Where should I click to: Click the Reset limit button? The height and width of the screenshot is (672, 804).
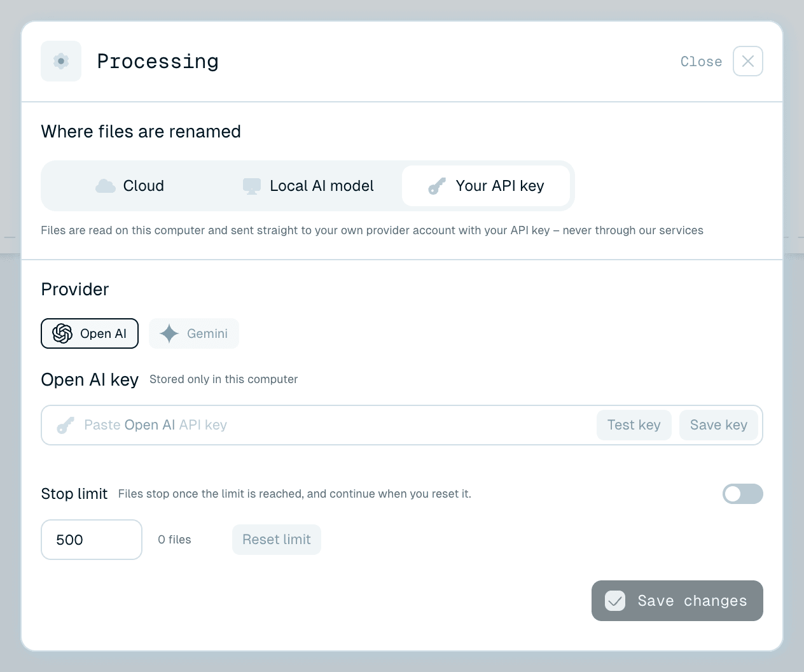(x=277, y=540)
